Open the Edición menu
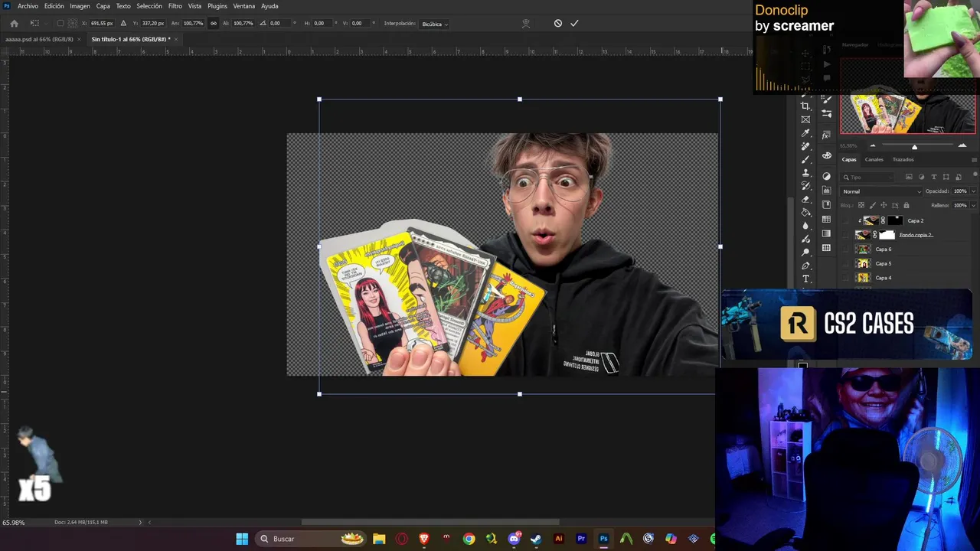The width and height of the screenshot is (980, 551). point(54,6)
